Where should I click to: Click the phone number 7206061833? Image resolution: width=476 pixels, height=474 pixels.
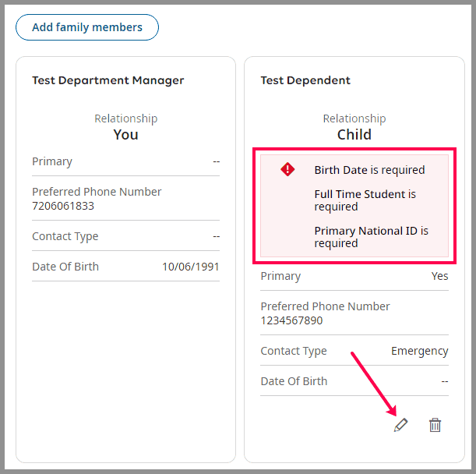(x=63, y=206)
